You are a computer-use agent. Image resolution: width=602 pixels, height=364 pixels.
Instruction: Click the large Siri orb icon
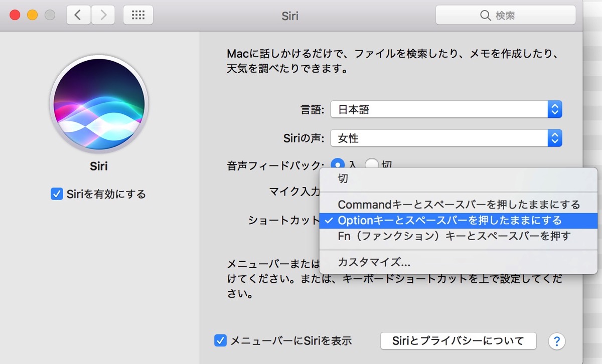pos(99,104)
